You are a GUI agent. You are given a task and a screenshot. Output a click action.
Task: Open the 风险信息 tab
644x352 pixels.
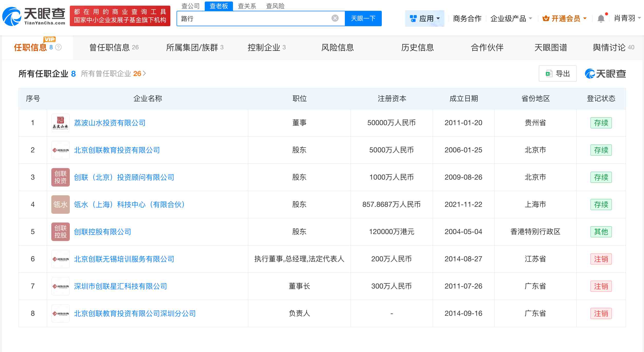click(337, 48)
